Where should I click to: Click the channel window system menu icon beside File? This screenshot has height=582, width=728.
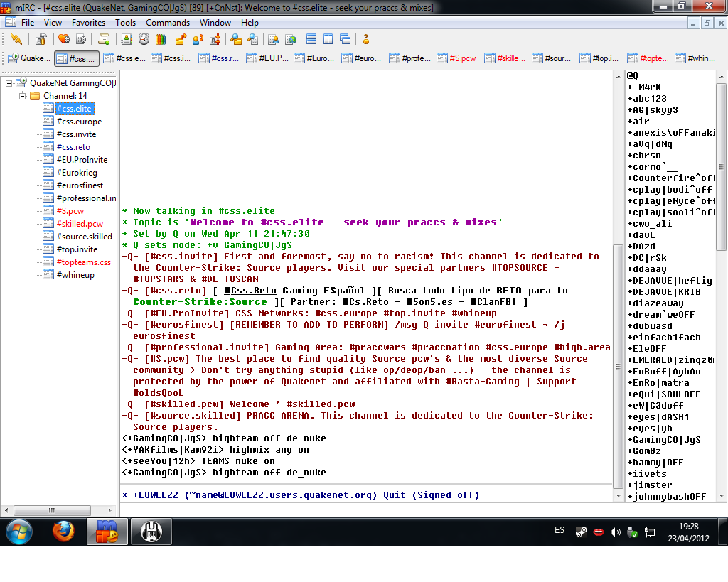[x=10, y=22]
